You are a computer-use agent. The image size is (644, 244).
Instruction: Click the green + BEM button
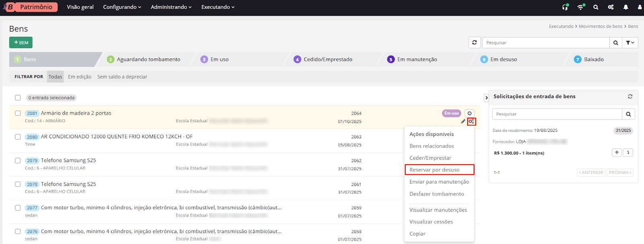[x=21, y=42]
